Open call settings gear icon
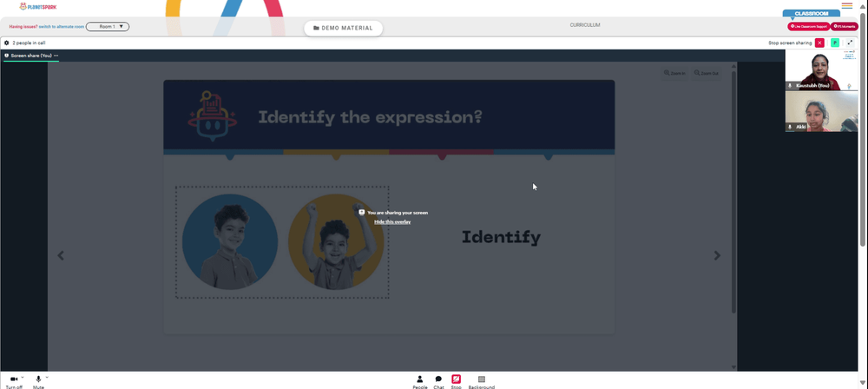The width and height of the screenshot is (868, 389). (7, 43)
